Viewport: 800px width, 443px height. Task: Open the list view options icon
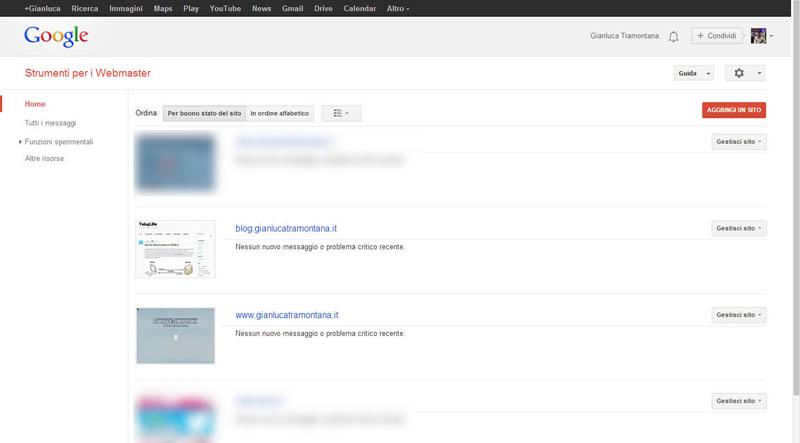341,113
